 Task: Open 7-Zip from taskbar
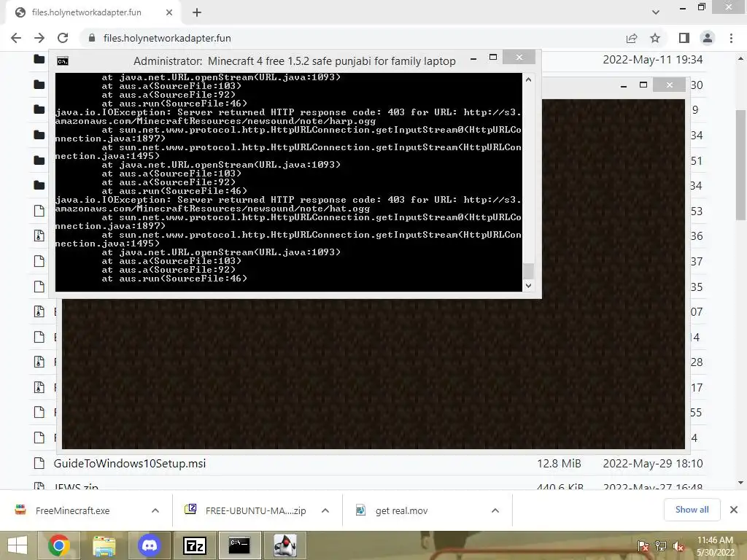(x=194, y=545)
